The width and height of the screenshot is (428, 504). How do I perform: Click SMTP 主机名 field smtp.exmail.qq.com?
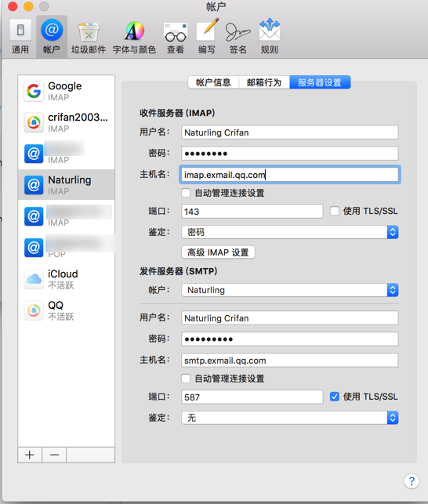pos(290,361)
